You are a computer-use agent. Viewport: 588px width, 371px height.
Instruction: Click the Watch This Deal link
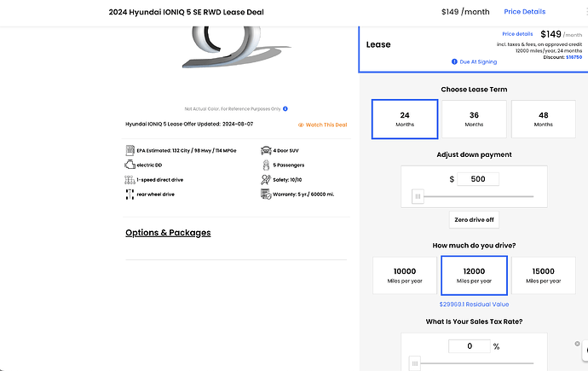[326, 125]
